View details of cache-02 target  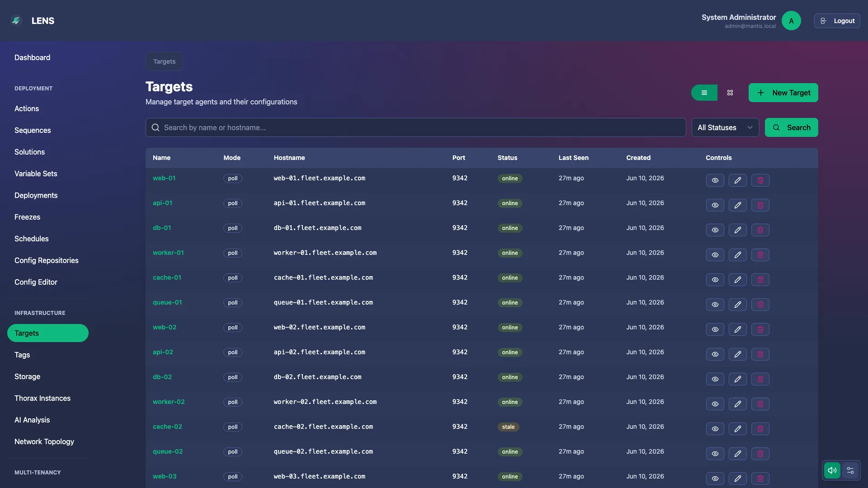[715, 429]
